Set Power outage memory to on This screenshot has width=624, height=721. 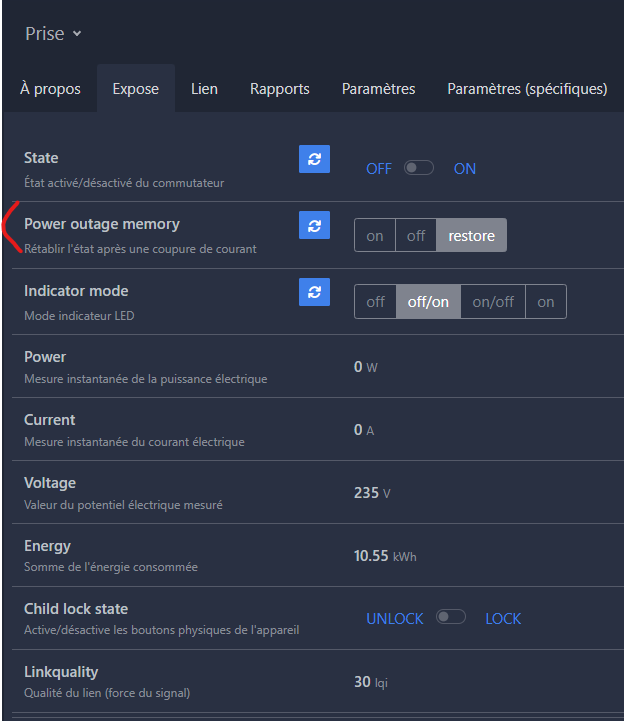click(375, 235)
